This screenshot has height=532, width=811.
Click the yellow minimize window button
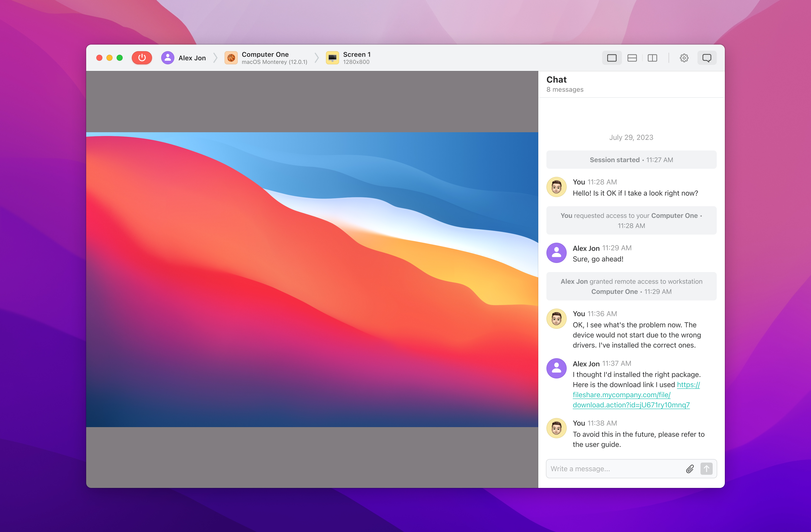tap(109, 58)
